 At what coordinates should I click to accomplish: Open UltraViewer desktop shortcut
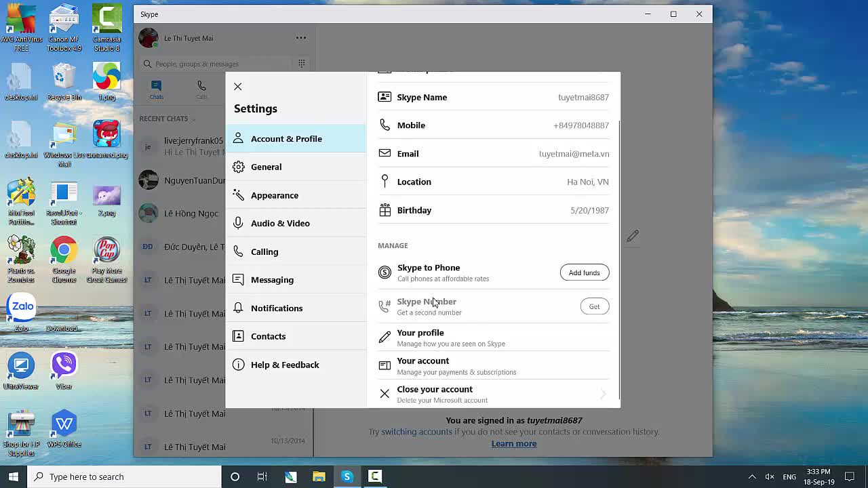pyautogui.click(x=21, y=371)
